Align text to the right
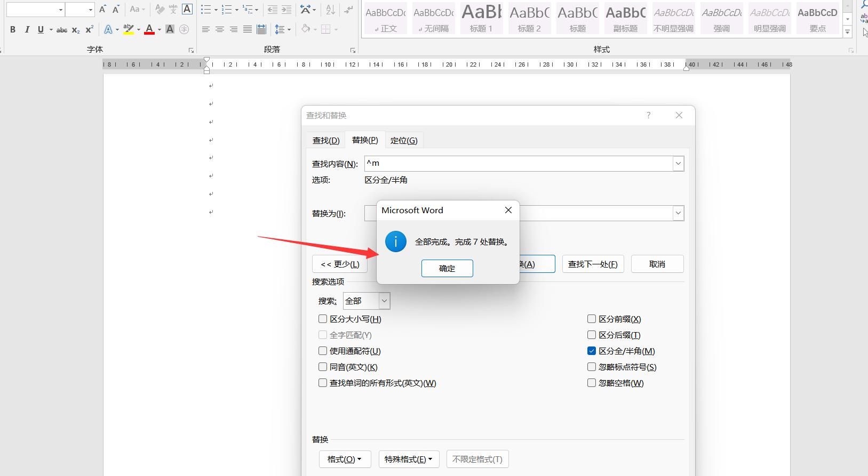This screenshot has width=868, height=476. [234, 29]
